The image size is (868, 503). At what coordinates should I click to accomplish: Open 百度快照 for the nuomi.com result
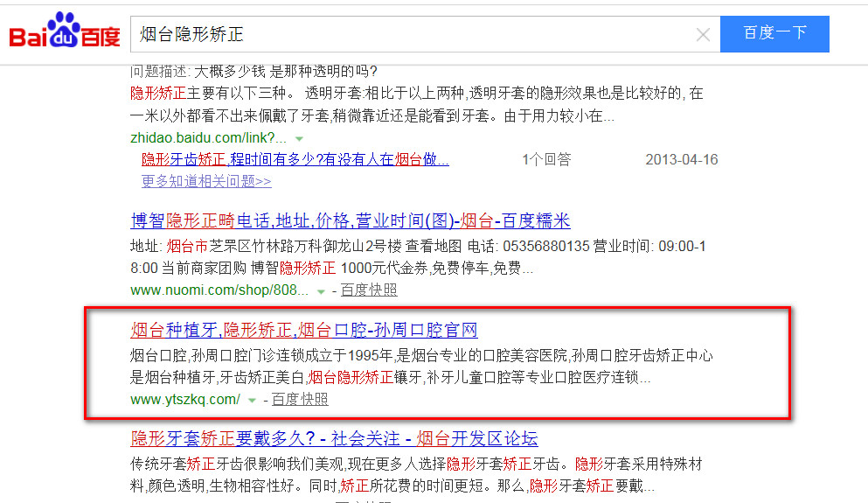point(369,290)
